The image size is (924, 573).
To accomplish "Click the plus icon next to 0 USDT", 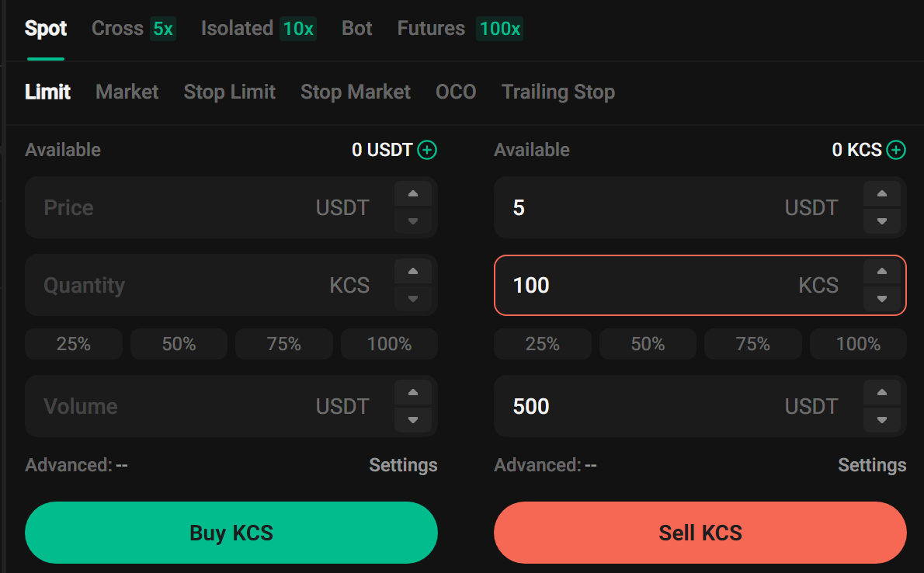I will pos(427,150).
